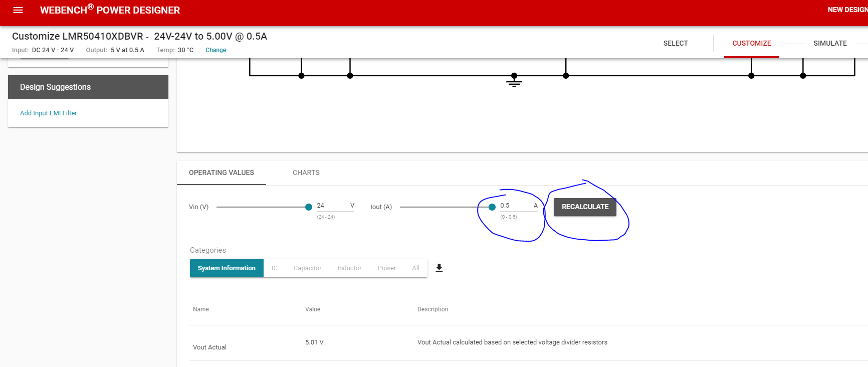
Task: Click the Name column header
Action: coord(201,309)
